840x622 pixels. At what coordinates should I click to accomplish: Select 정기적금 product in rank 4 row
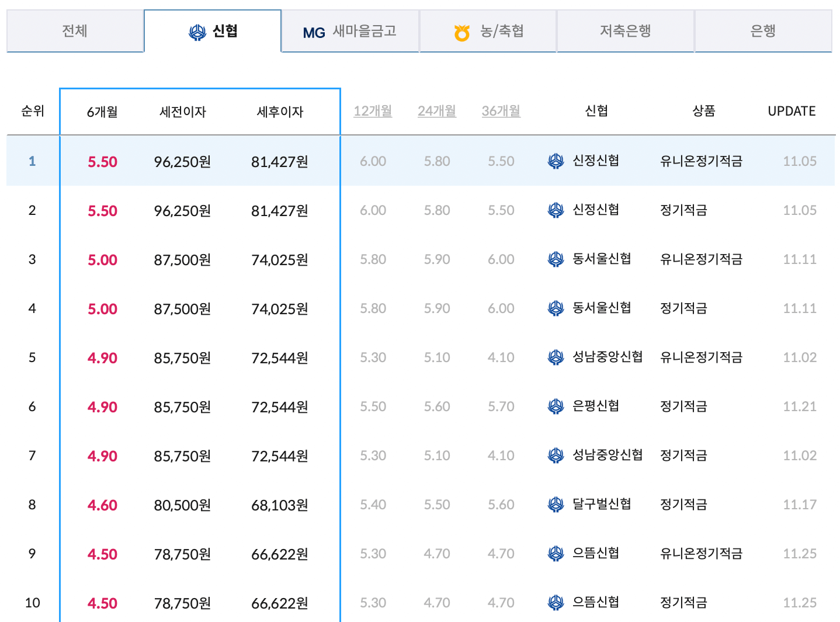(x=683, y=308)
